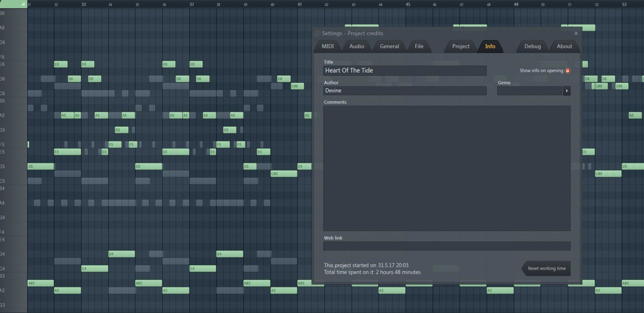
Task: Click the Web link input field
Action: click(x=447, y=246)
